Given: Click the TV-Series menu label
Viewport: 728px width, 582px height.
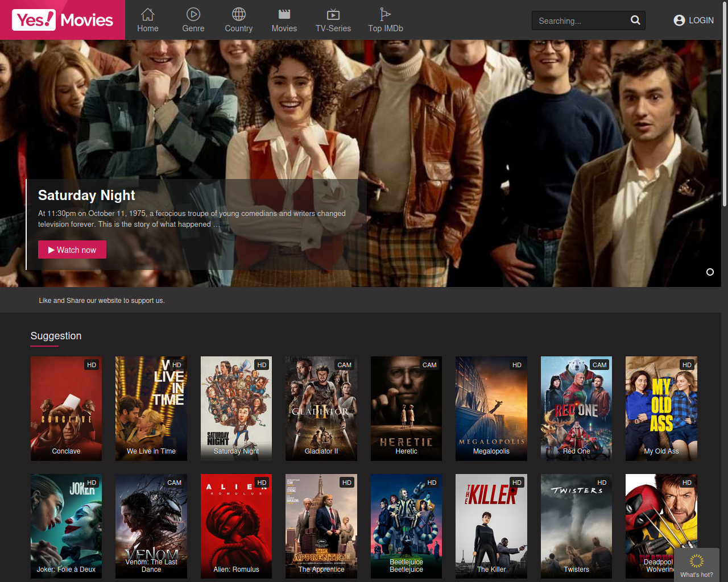Looking at the screenshot, I should coord(333,28).
